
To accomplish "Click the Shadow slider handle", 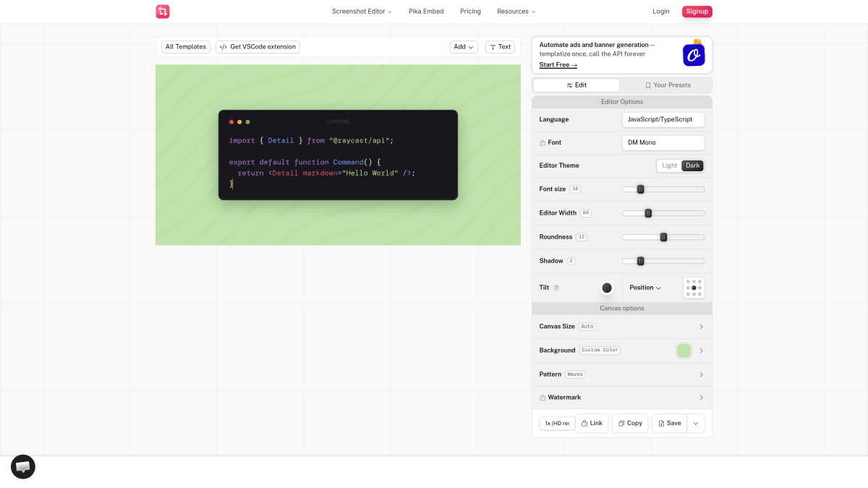I will (x=640, y=261).
